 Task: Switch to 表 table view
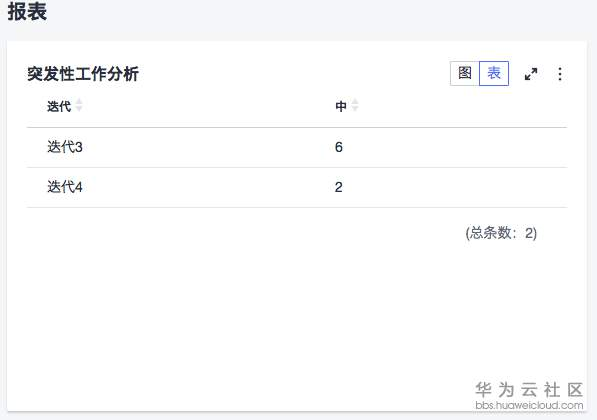coord(494,73)
